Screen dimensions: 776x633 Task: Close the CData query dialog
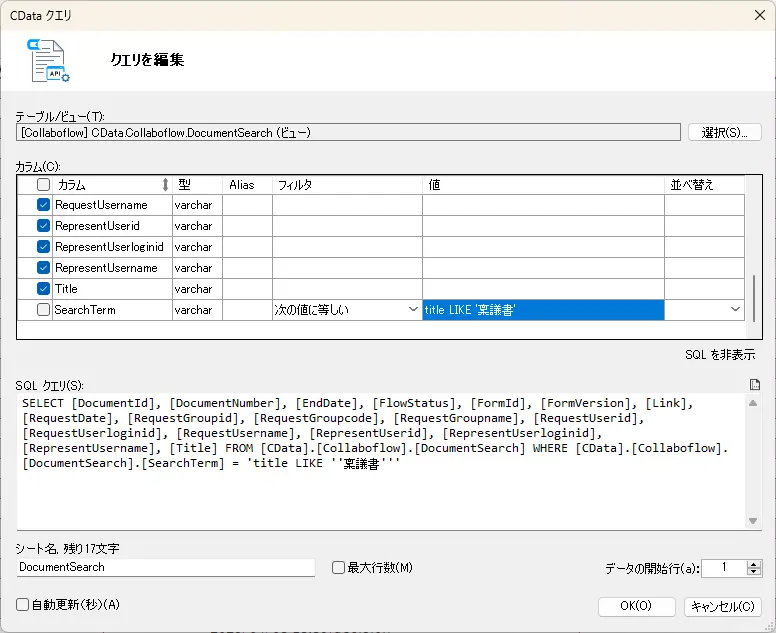coord(760,15)
